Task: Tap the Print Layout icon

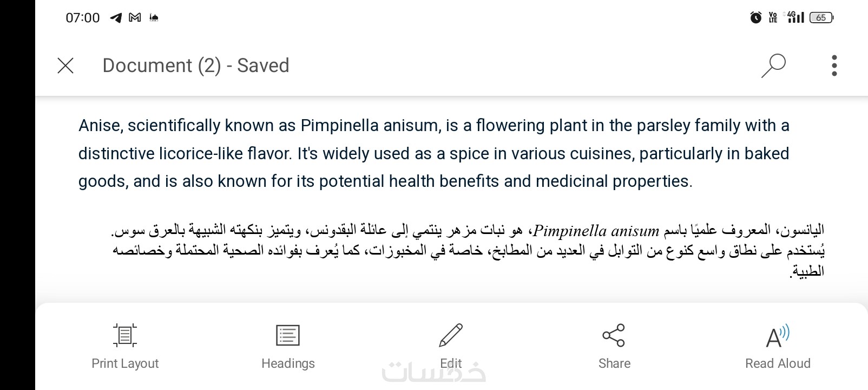Action: tap(125, 335)
